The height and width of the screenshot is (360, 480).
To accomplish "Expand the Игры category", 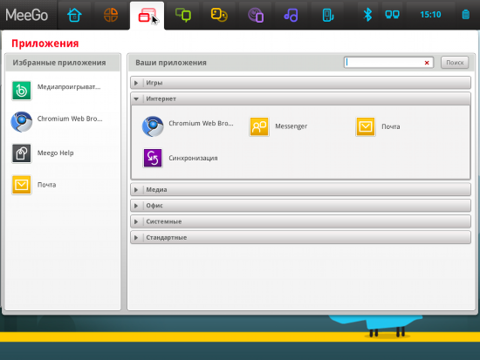I will [x=300, y=83].
